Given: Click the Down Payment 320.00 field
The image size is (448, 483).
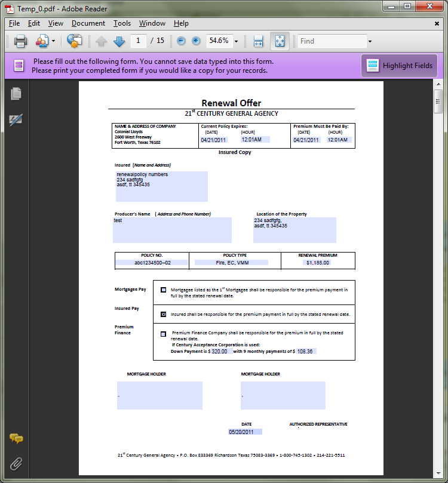Looking at the screenshot, I should [222, 352].
